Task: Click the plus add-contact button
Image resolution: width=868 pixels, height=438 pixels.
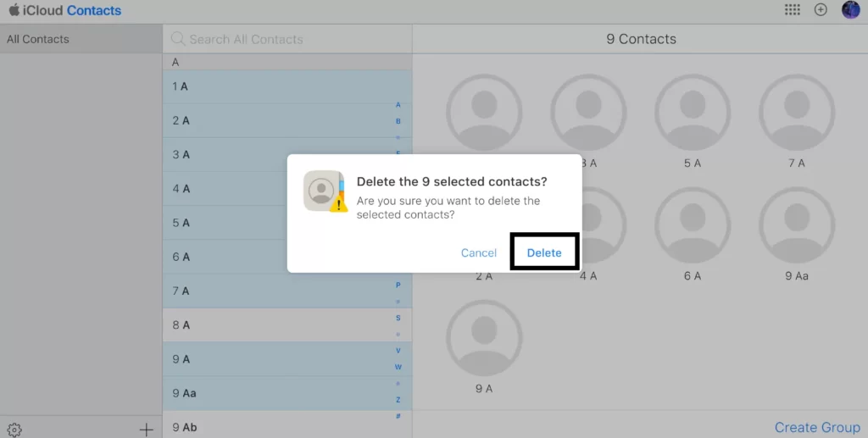Action: (x=146, y=430)
